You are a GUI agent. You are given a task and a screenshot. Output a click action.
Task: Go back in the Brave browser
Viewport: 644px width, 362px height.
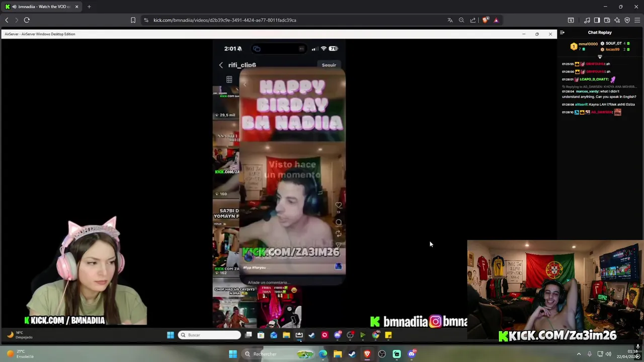click(x=7, y=20)
